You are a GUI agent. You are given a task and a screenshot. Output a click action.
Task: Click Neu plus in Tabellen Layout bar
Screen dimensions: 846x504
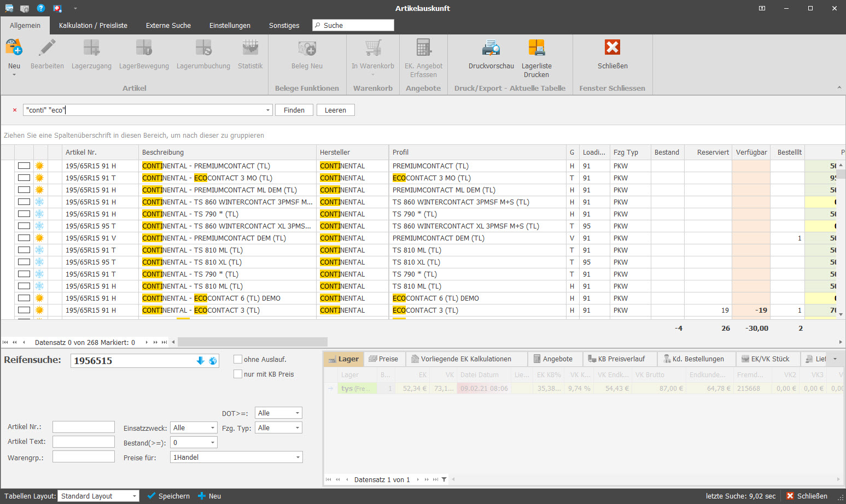point(202,496)
